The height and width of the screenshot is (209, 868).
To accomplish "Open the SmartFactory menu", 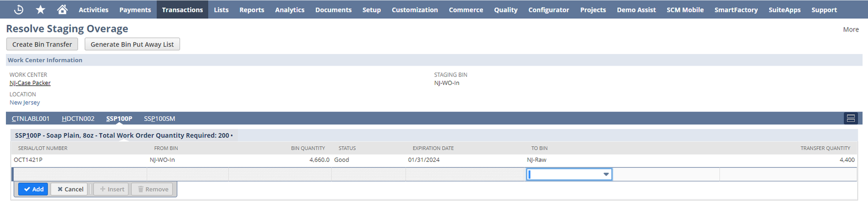I will pos(736,10).
